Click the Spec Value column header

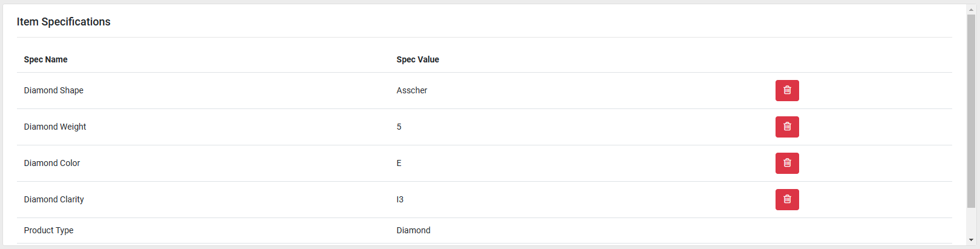tap(418, 59)
